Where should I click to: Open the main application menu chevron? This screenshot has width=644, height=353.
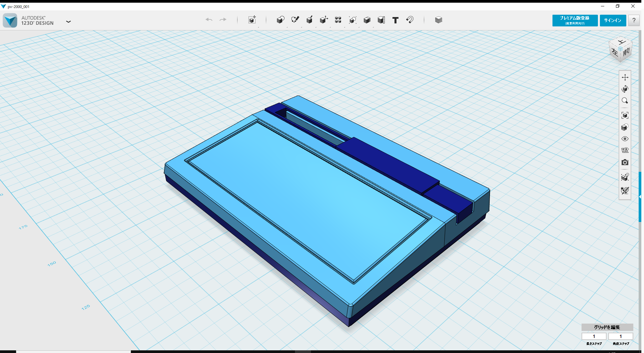tap(68, 21)
